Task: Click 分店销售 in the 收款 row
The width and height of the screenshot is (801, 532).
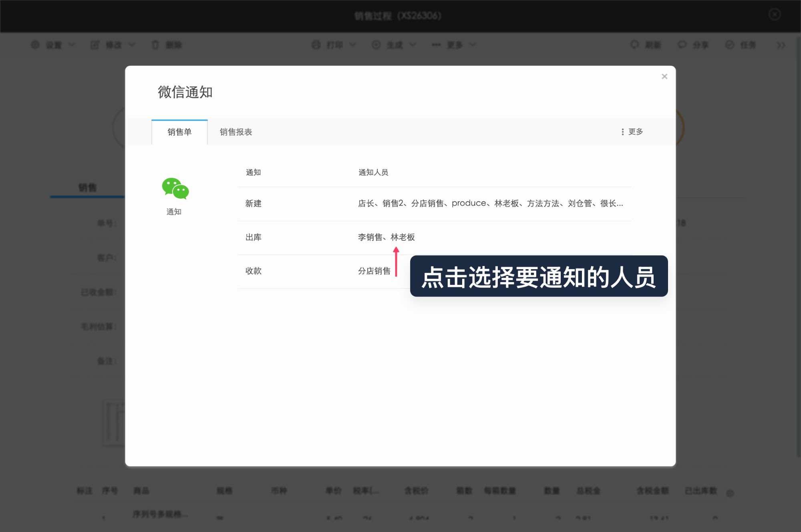Action: (374, 271)
